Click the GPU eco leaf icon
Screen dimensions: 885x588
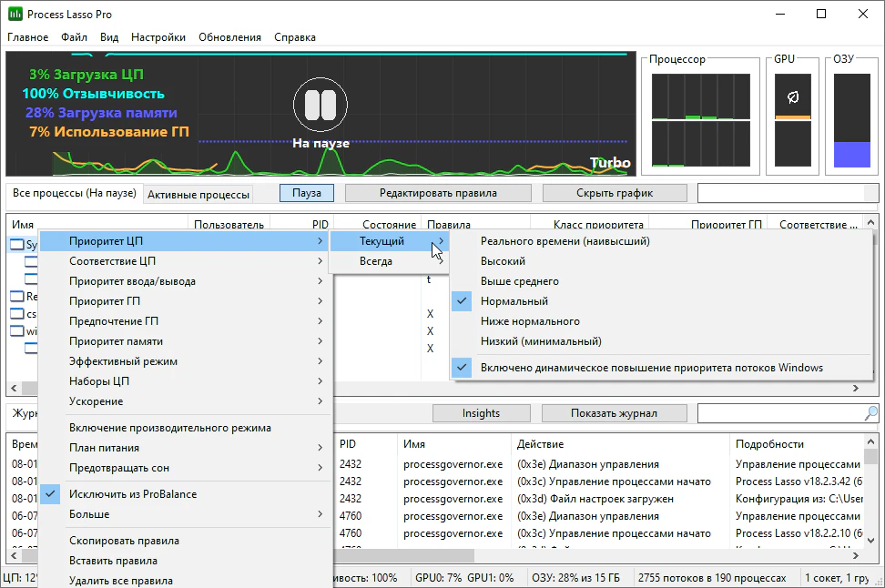coord(793,97)
